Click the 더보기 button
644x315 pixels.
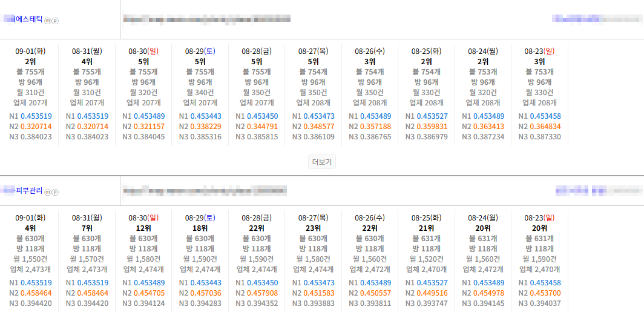coord(322,162)
